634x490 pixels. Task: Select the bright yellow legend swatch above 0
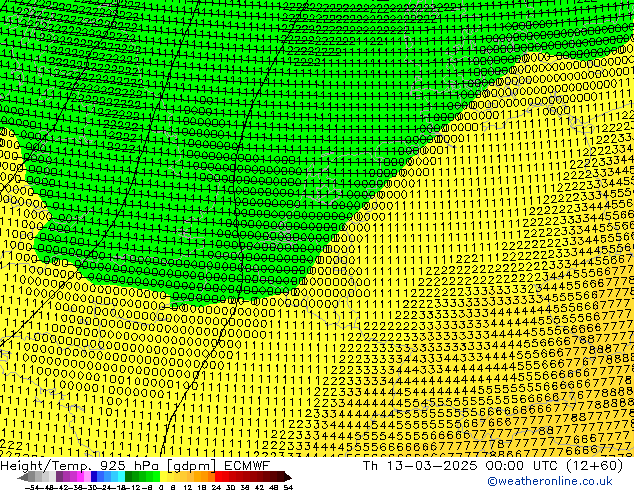[x=163, y=476]
